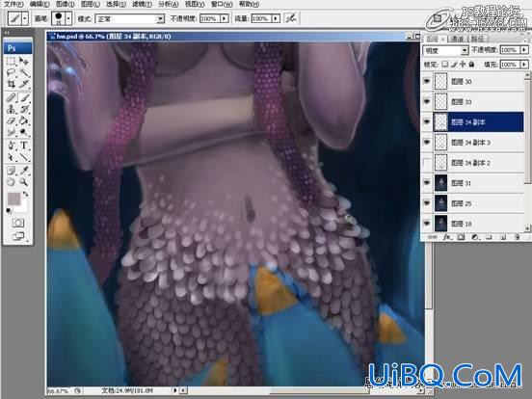Toggle lock transparent pixels
This screenshot has width=532, height=399.
[x=445, y=65]
